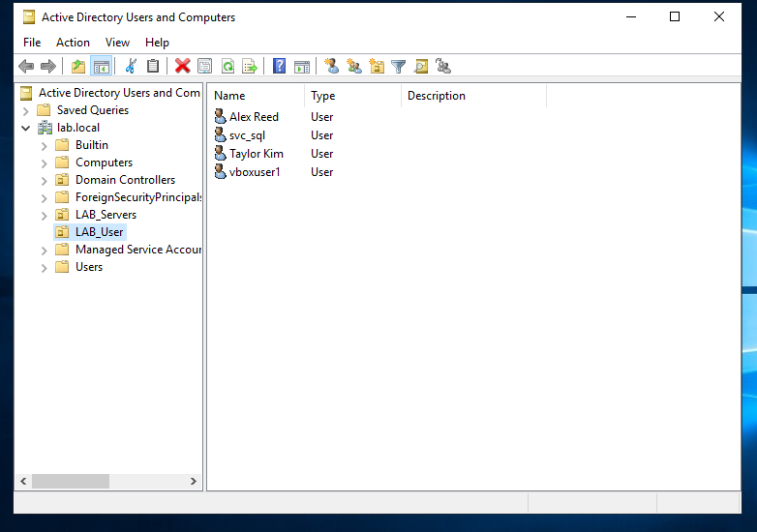Toggle the Show/Hide Console Tree icon
The height and width of the screenshot is (532, 757).
click(x=102, y=66)
